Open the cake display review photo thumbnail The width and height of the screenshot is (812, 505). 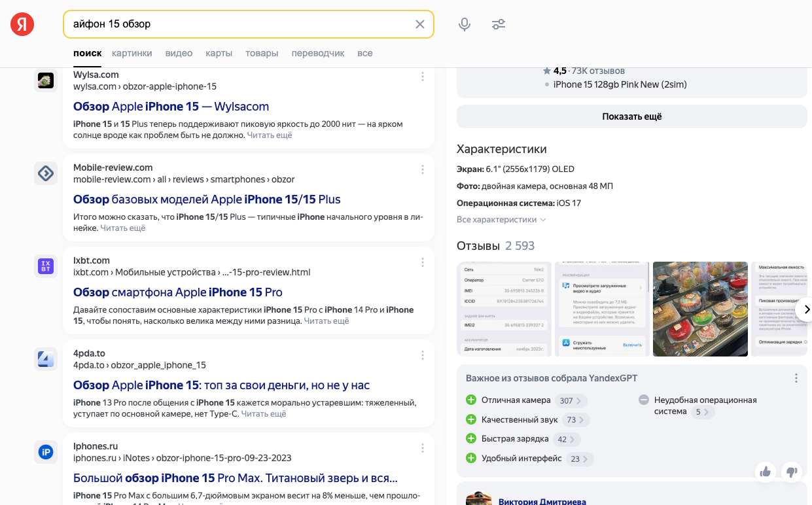coord(700,309)
